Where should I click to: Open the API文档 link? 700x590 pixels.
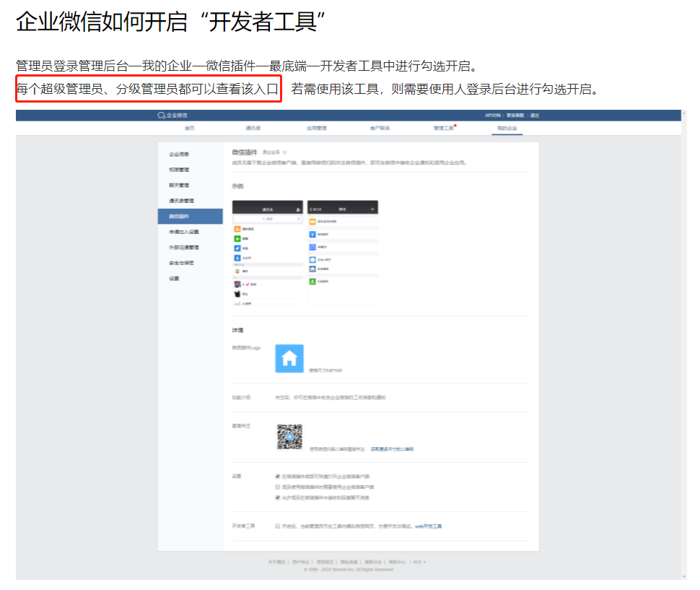tap(493, 116)
